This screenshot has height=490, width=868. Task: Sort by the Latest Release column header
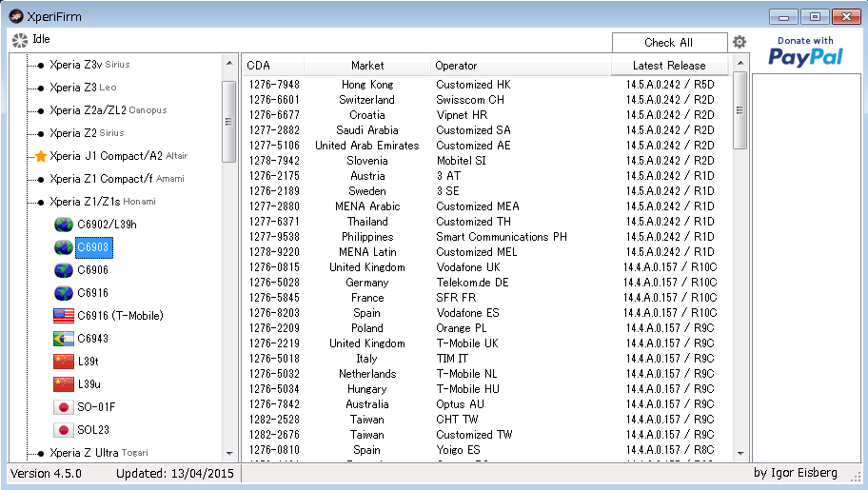click(669, 66)
